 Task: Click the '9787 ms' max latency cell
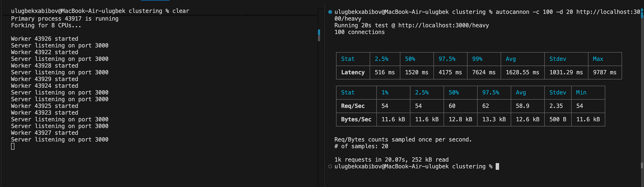tap(605, 72)
